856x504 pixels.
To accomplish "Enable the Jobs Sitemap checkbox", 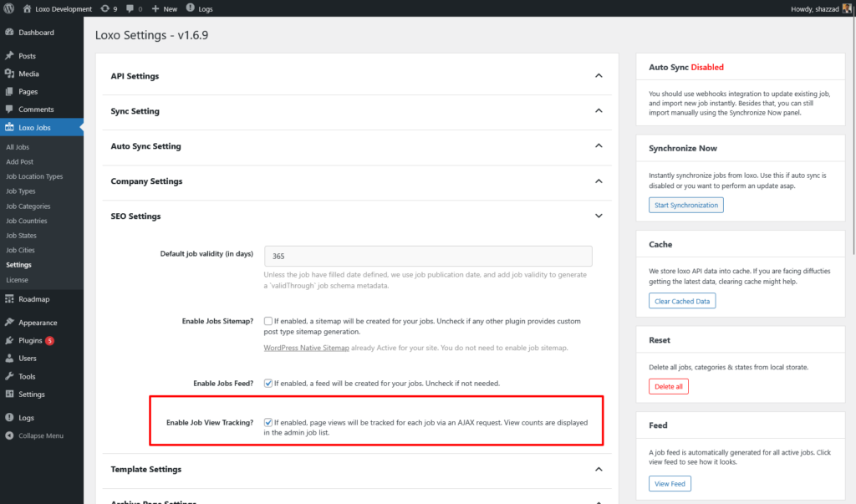I will [268, 321].
